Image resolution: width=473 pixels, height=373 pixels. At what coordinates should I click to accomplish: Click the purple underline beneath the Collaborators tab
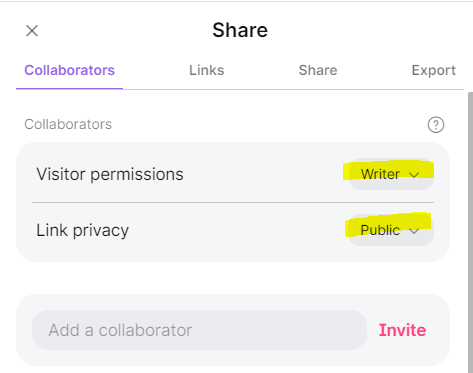pos(69,89)
